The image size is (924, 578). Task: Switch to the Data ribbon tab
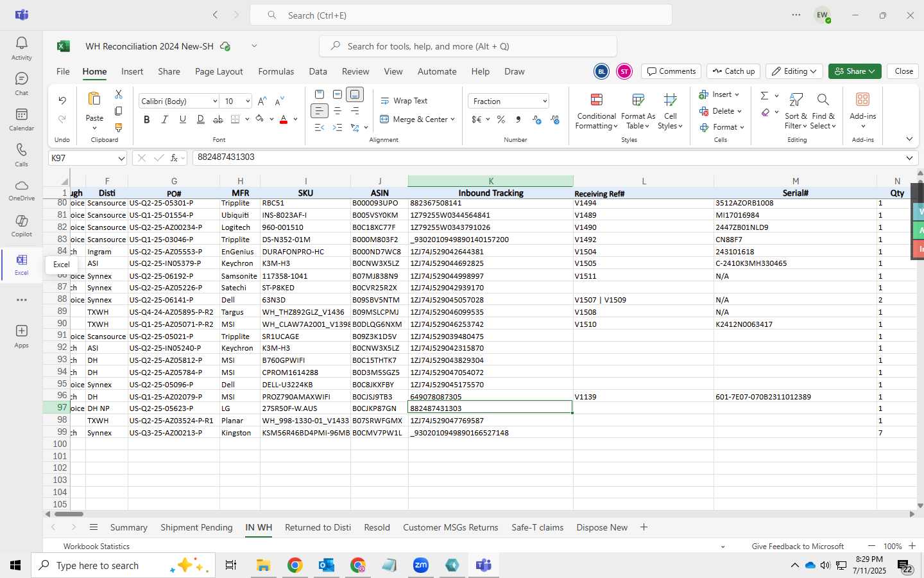(318, 71)
